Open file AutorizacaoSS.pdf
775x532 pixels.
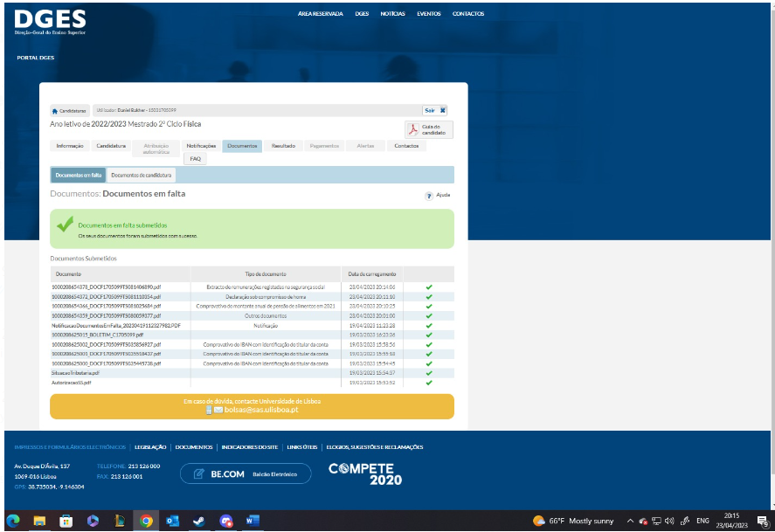(x=71, y=383)
